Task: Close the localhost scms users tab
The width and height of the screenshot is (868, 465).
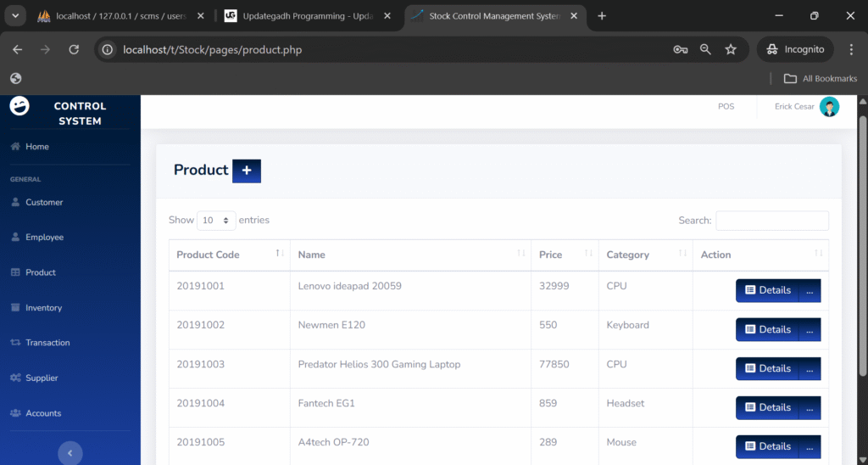Action: (x=201, y=16)
